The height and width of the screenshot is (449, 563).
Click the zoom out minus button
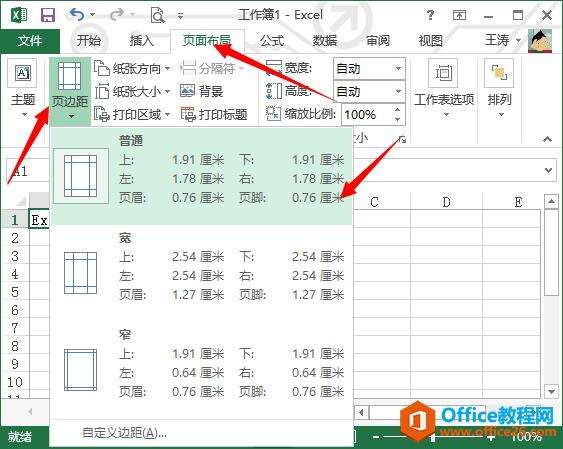point(376,437)
